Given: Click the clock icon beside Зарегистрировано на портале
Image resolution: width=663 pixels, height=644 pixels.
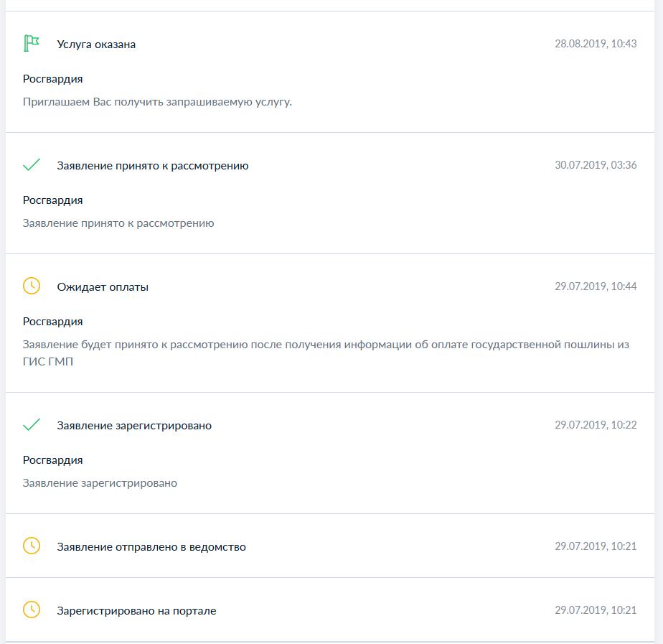Looking at the screenshot, I should (x=32, y=610).
